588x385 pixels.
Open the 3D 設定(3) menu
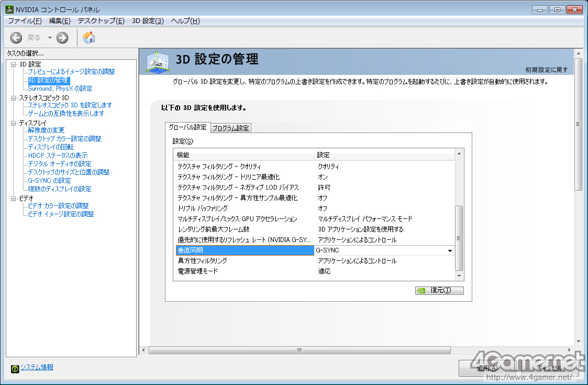[148, 20]
